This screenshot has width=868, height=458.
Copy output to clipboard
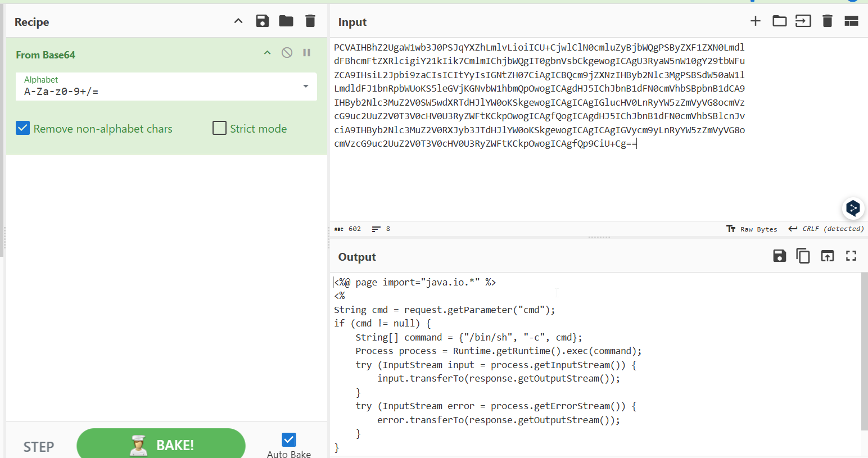pos(803,256)
